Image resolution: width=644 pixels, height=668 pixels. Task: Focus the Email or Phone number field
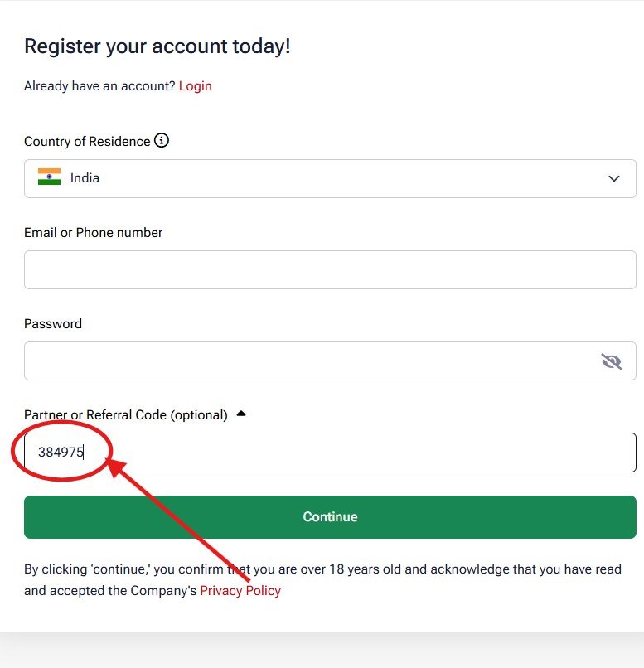click(329, 269)
